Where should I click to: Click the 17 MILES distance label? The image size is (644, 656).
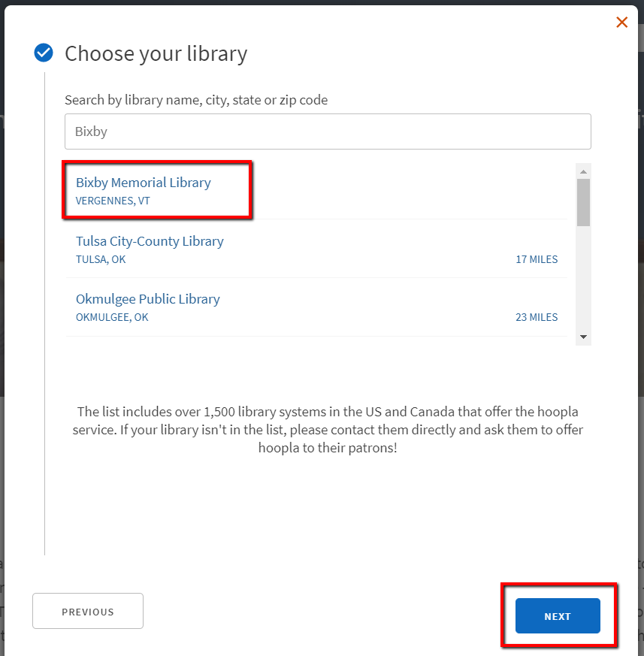[x=537, y=259]
